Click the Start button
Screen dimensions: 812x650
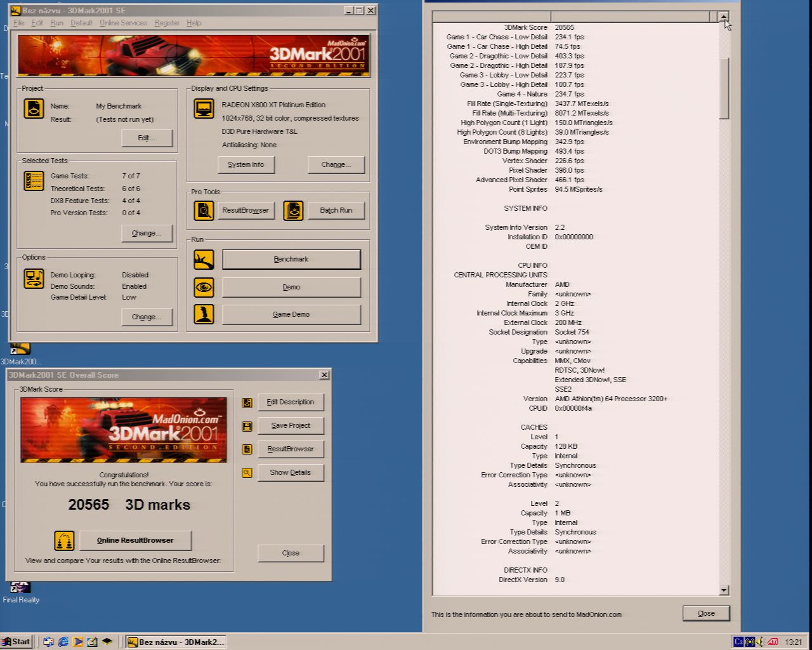coord(16,642)
